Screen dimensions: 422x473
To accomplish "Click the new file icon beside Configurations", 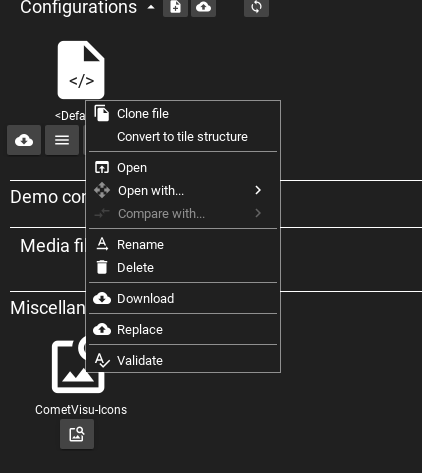I will (x=175, y=7).
